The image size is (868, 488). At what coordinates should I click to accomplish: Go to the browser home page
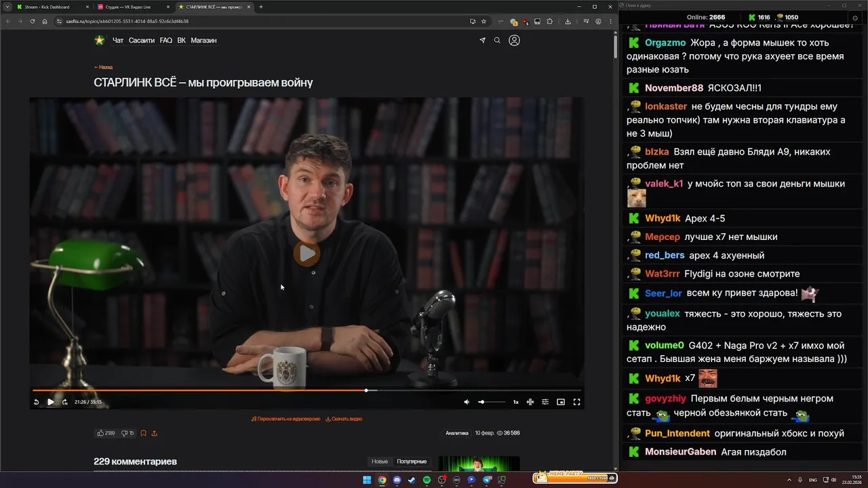(44, 21)
